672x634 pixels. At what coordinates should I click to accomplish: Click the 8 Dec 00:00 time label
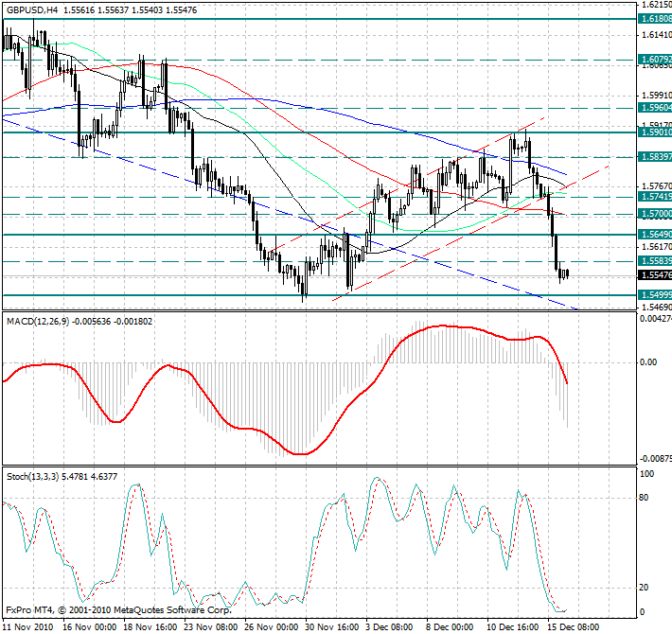[451, 626]
